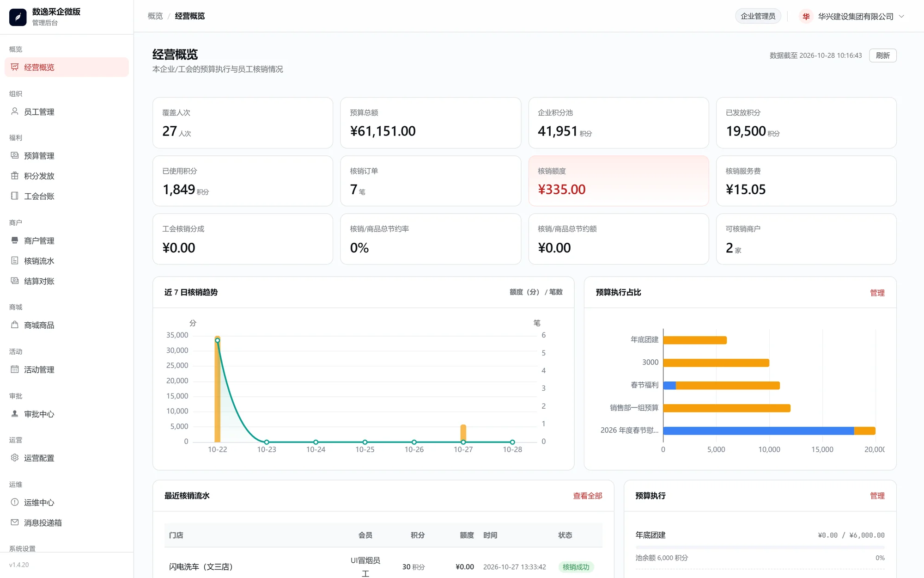Click the 核销流水 list icon
Screen dimensions: 924x578
click(15, 261)
